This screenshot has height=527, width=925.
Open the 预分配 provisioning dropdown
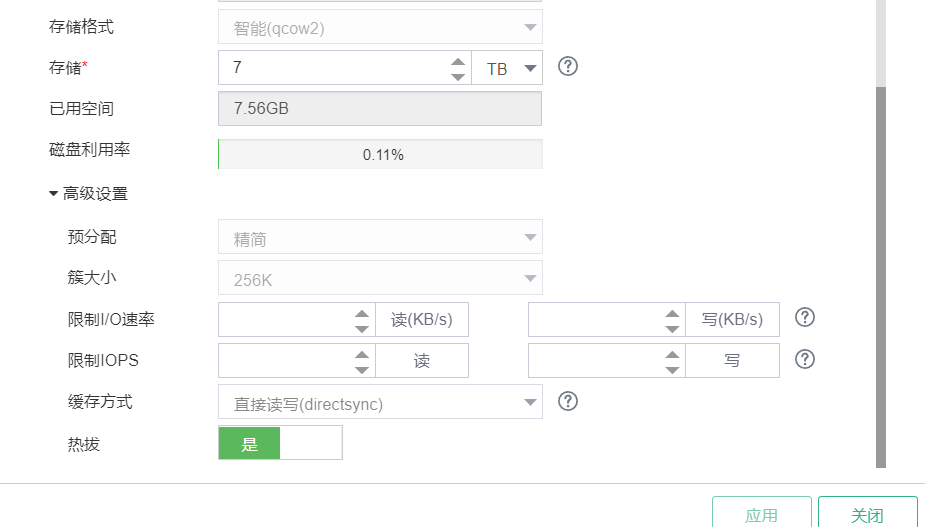pos(380,238)
